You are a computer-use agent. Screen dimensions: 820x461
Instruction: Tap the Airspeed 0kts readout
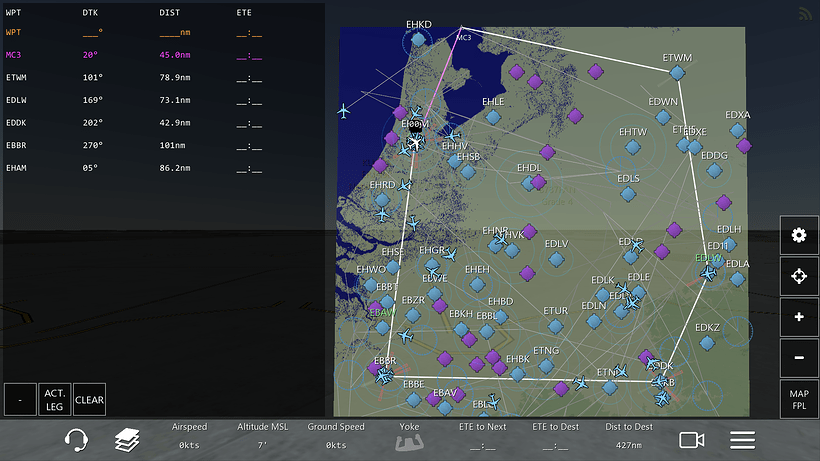point(189,436)
